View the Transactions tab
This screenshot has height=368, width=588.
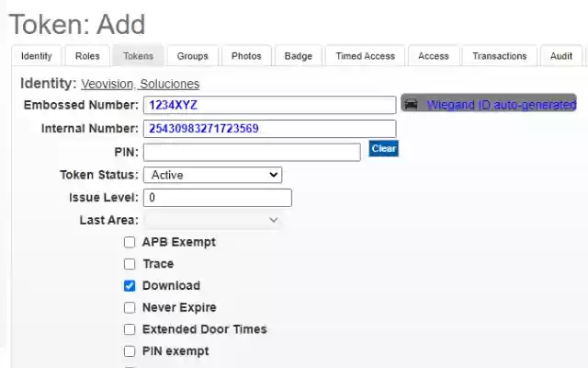click(x=500, y=56)
